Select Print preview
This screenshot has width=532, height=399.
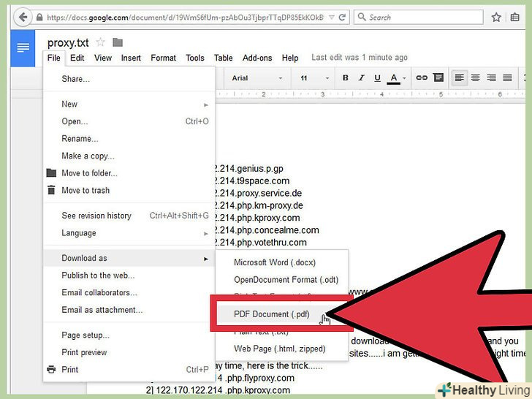click(129, 352)
